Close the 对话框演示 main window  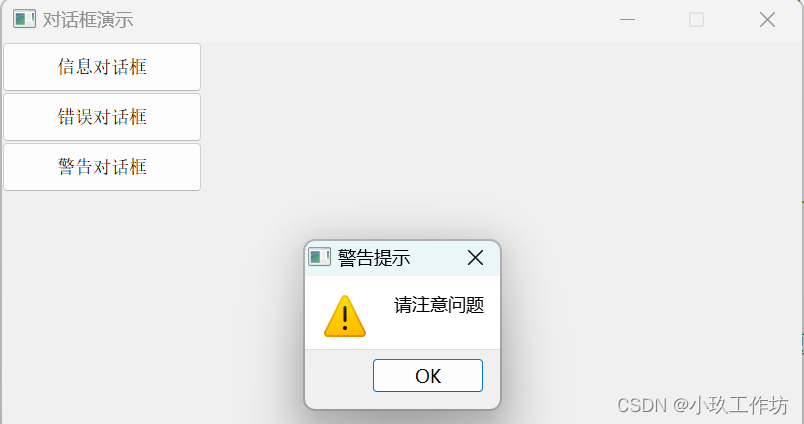click(767, 19)
